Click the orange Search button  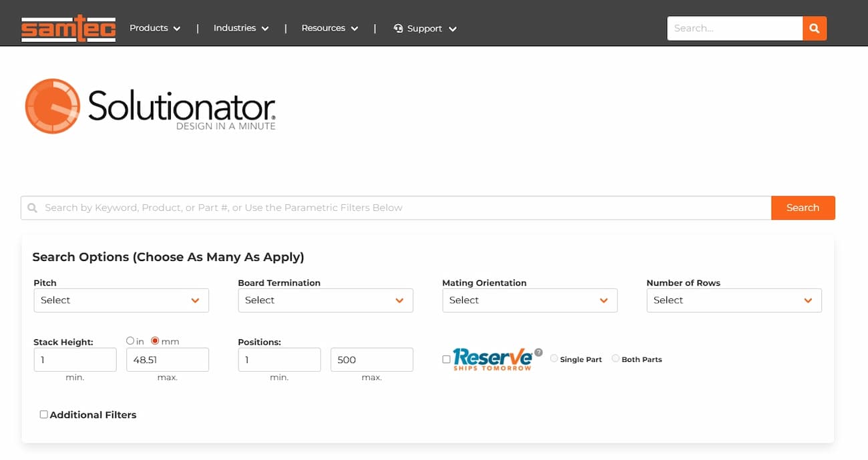tap(803, 208)
